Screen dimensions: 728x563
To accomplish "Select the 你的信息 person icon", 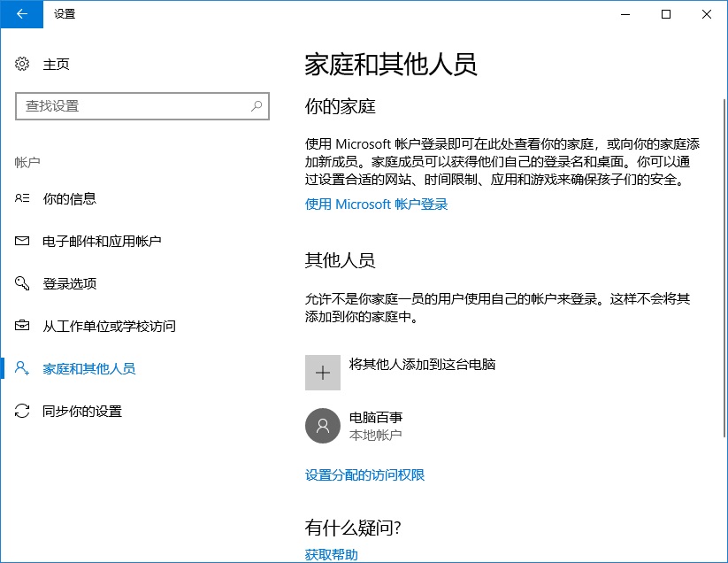I will [x=21, y=199].
